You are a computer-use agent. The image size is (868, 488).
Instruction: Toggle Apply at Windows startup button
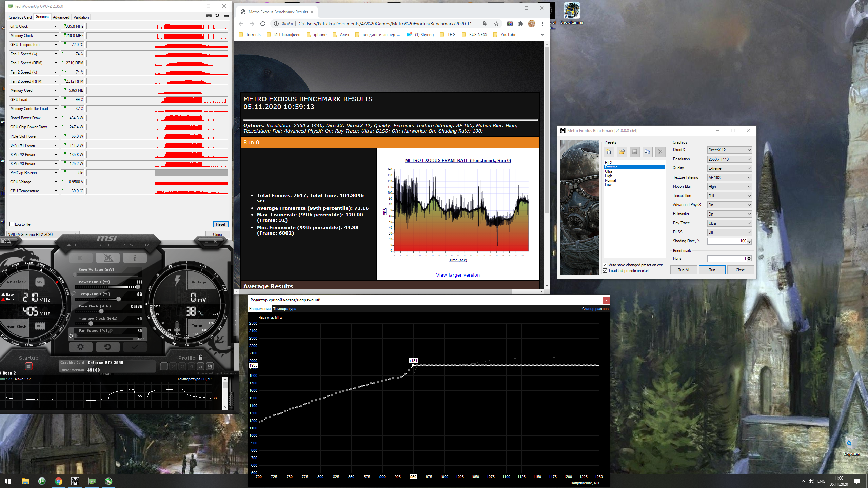[28, 366]
